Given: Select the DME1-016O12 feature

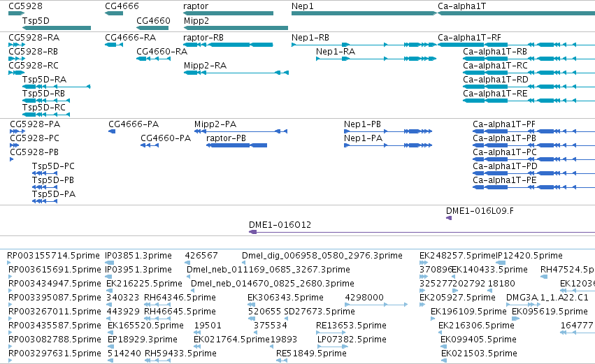Looking at the screenshot, I should pyautogui.click(x=280, y=225).
